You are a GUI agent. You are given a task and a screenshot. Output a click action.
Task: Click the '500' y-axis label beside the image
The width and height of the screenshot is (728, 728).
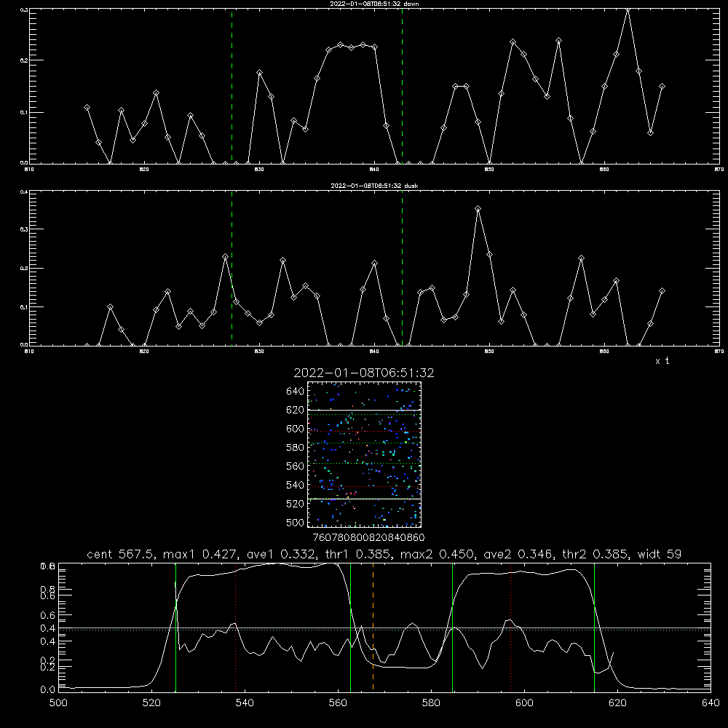[296, 523]
